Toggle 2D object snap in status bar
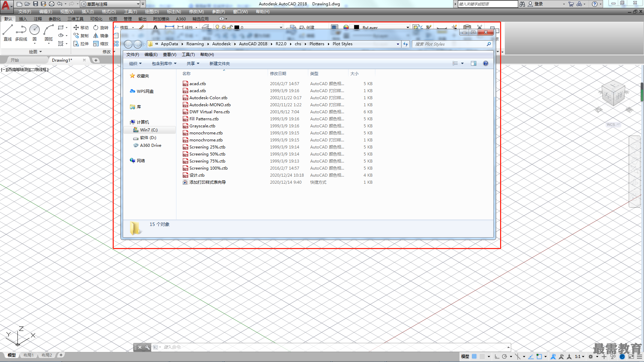The height and width of the screenshot is (362, 644). pos(539,357)
